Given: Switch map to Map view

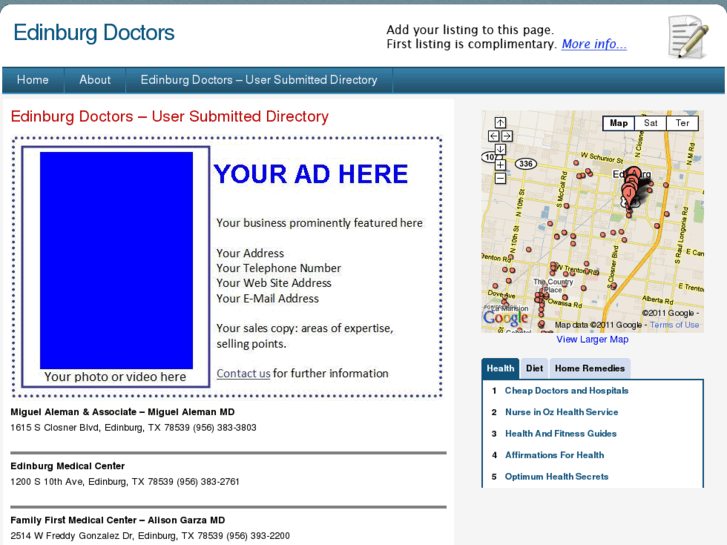Looking at the screenshot, I should pyautogui.click(x=619, y=123).
